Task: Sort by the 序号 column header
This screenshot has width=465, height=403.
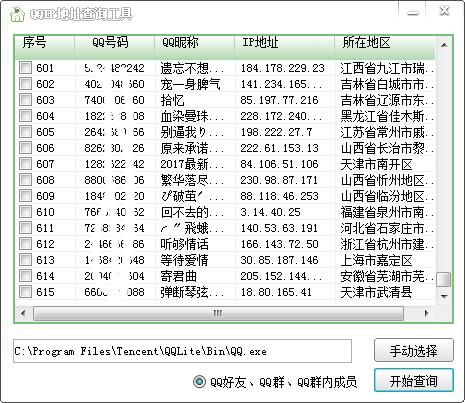Action: coord(44,47)
